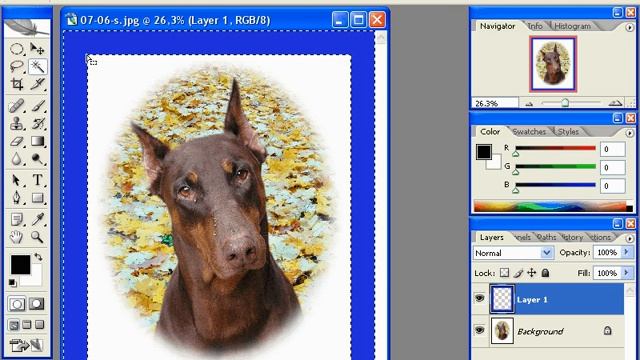Image resolution: width=640 pixels, height=360 pixels.
Task: Choose Full Screen with Menu Bar mode
Action: click(x=27, y=325)
